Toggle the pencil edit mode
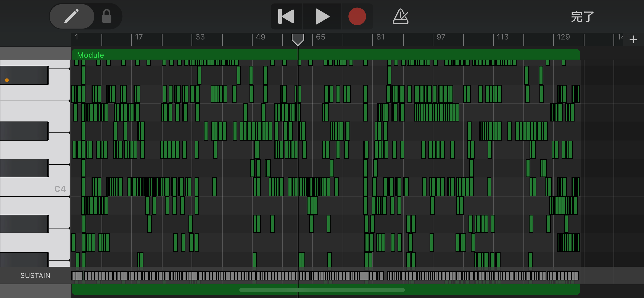Image resolution: width=644 pixels, height=298 pixels. [71, 16]
